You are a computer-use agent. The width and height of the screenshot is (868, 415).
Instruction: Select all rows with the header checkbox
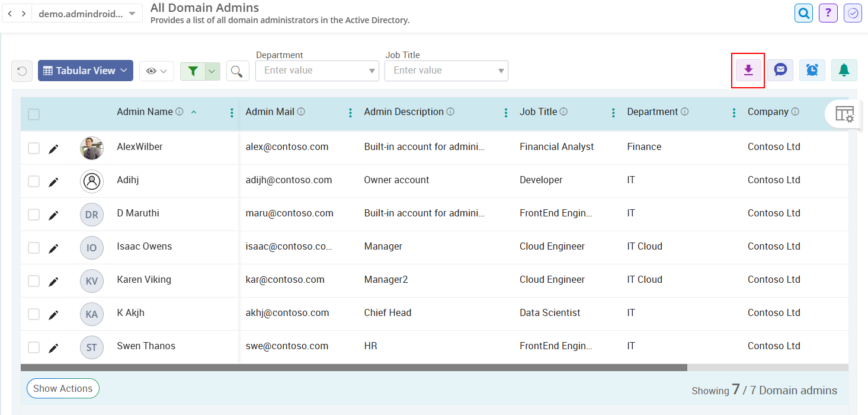[34, 114]
